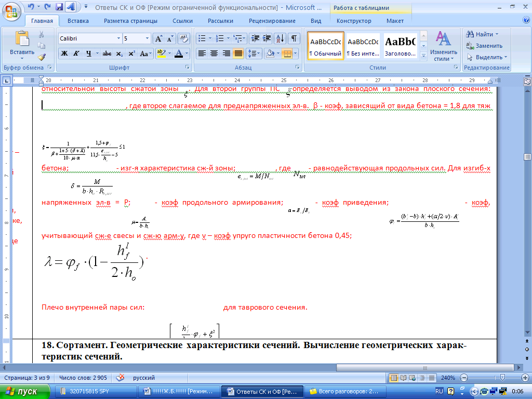
Task: Switch to the Конструктор tab
Action: (354, 21)
